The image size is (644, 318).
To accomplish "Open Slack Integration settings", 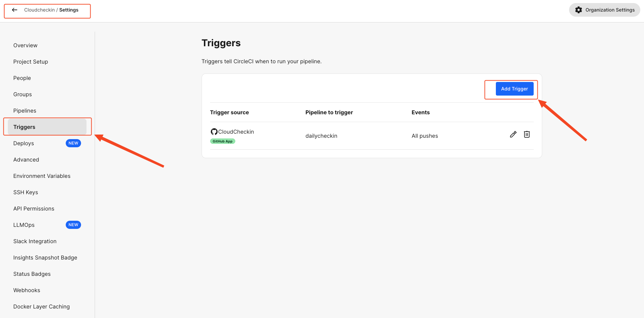I will [35, 241].
